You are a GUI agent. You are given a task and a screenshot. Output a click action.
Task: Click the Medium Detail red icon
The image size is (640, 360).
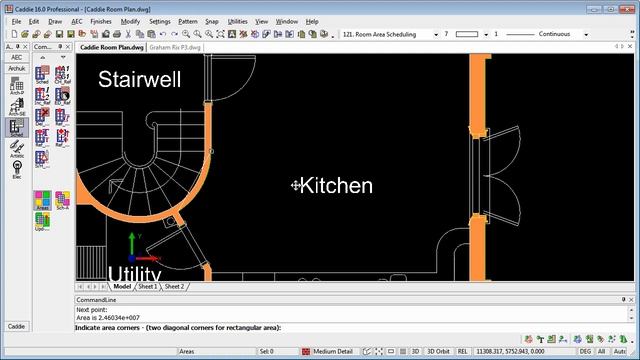[306, 351]
